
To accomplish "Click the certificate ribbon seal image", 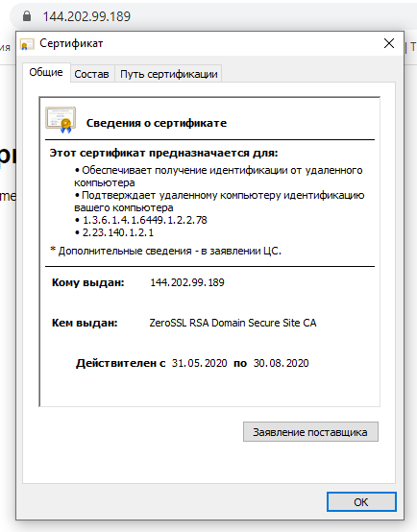I will tap(61, 119).
